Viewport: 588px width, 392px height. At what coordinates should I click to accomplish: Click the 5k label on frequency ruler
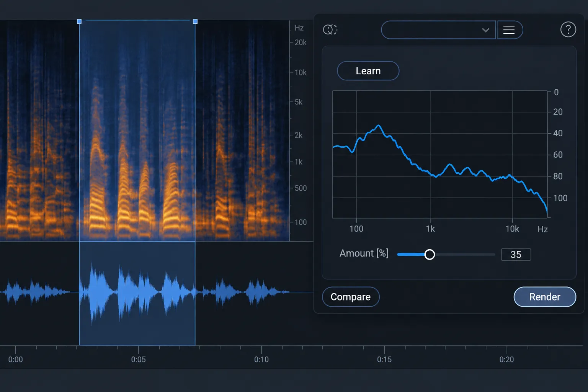click(x=299, y=102)
